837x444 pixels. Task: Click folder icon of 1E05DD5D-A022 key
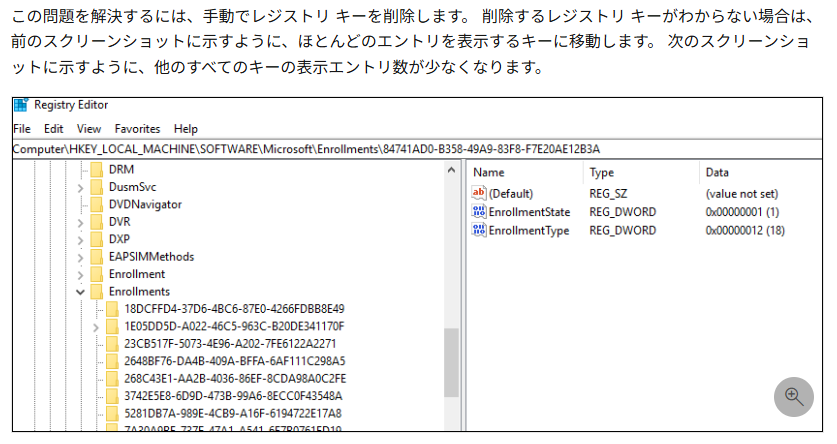112,327
